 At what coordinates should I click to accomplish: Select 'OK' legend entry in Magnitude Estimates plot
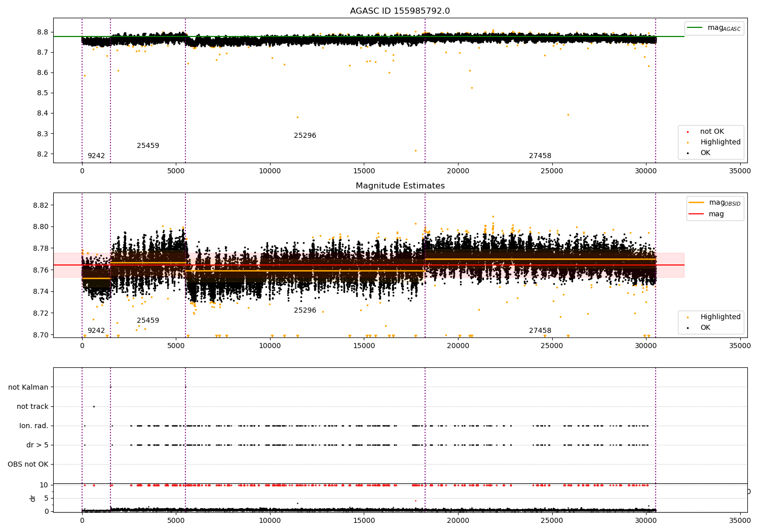pyautogui.click(x=705, y=328)
